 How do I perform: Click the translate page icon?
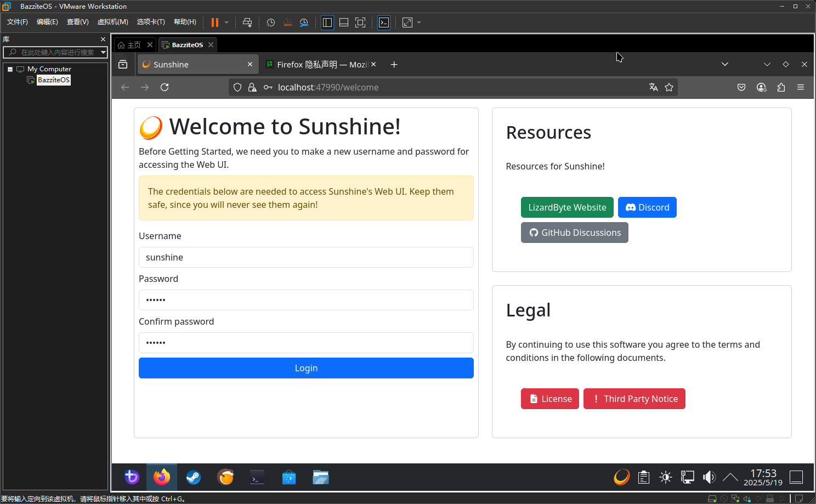(x=654, y=87)
